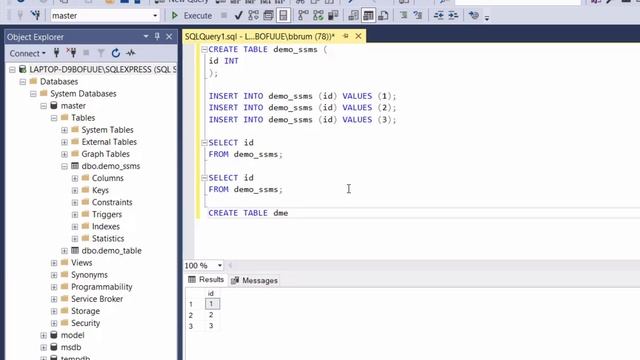
Task: Open the Connect dropdown in Object Explorer
Action: tap(27, 53)
